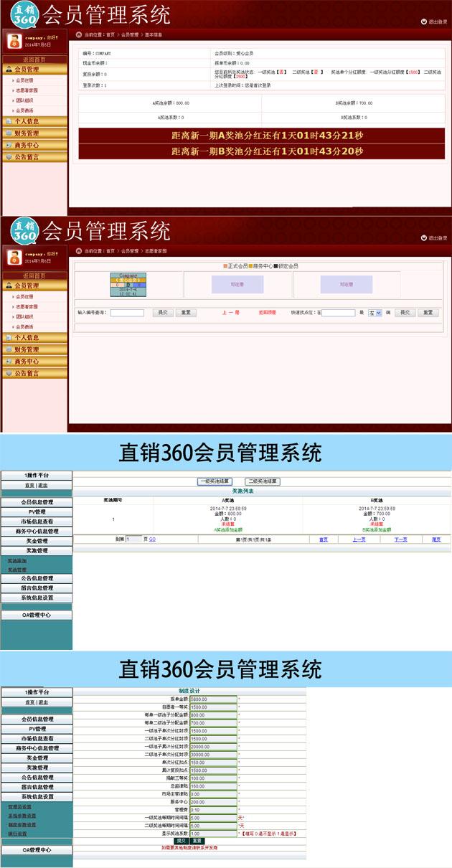This screenshot has height=868, width=452.
Task: Click the yellow 商务中心 legend swatch
Action: coord(250,266)
